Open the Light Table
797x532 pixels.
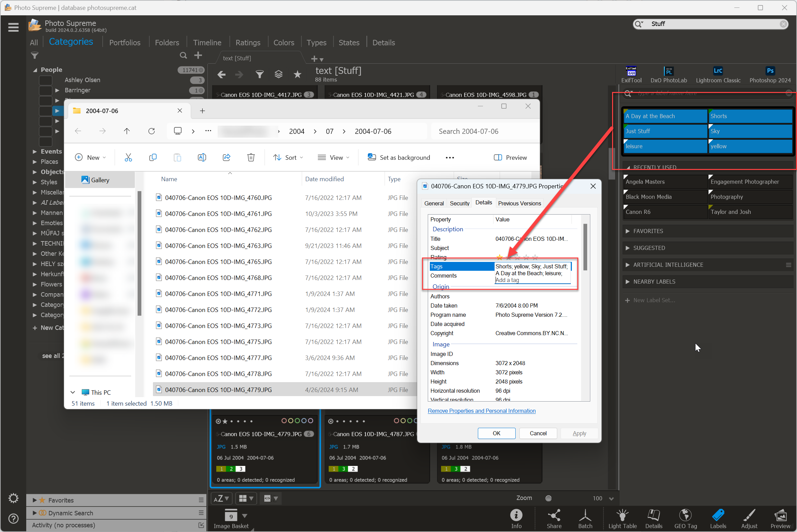pyautogui.click(x=623, y=519)
